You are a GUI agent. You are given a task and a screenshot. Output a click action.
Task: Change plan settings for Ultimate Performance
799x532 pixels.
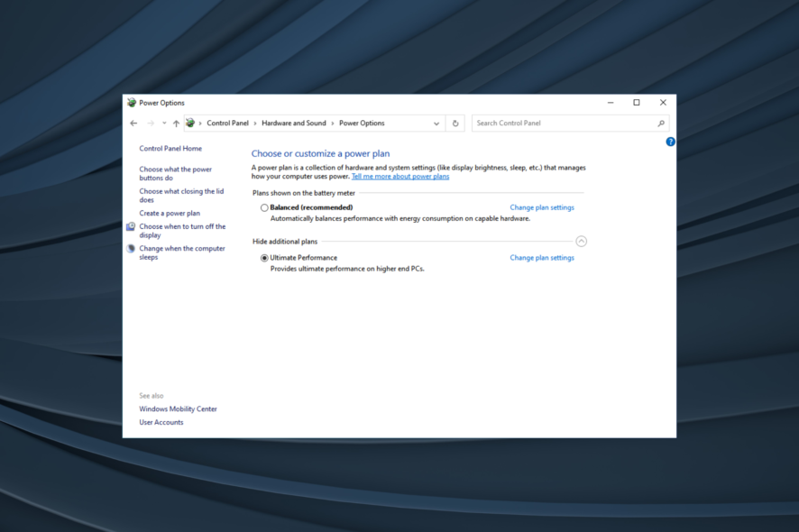click(542, 258)
